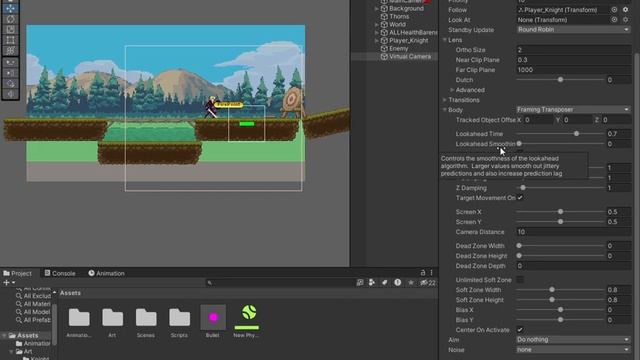Select Art folder in Project tree
The image size is (640, 360).
pos(27,351)
